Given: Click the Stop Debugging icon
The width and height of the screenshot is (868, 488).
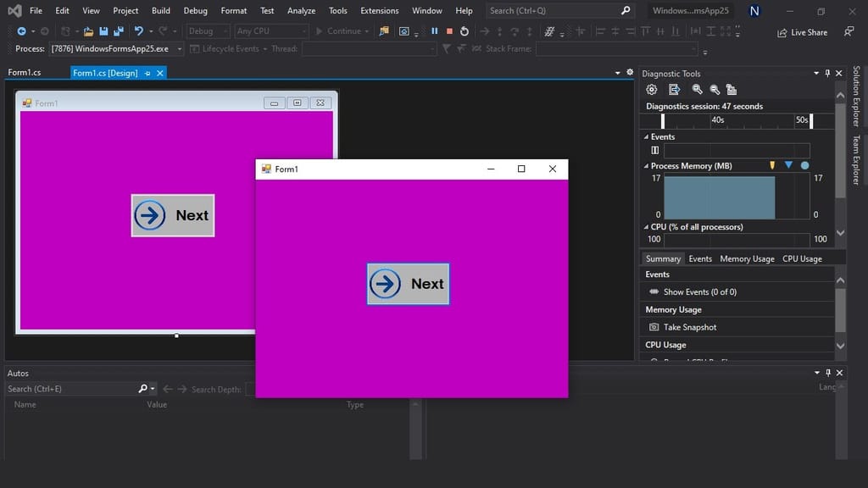Looking at the screenshot, I should point(449,30).
